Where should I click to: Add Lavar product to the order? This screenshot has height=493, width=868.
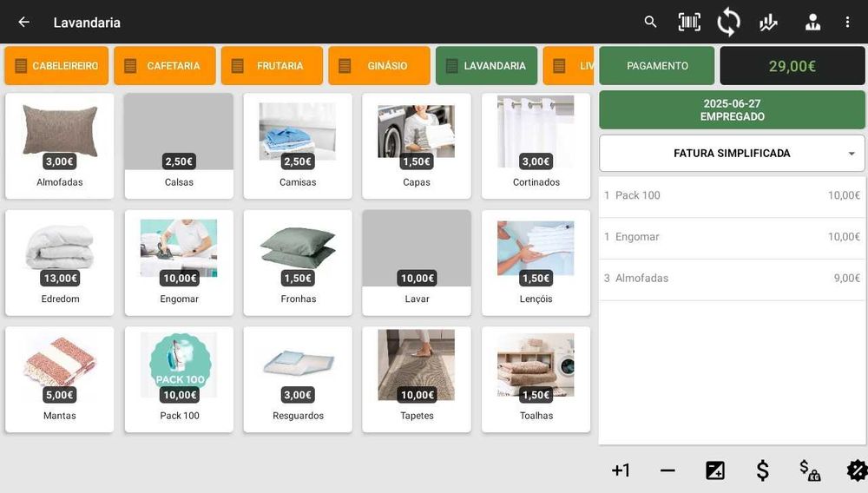click(417, 263)
